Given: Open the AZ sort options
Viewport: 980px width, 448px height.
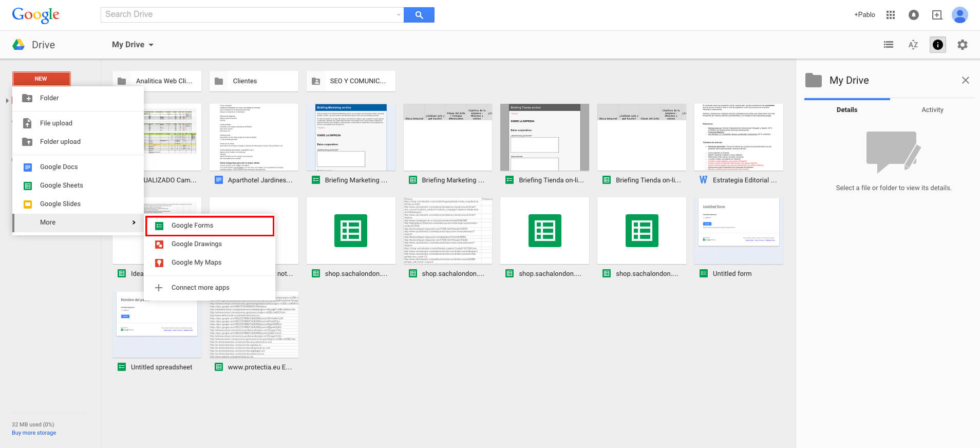Looking at the screenshot, I should [913, 45].
